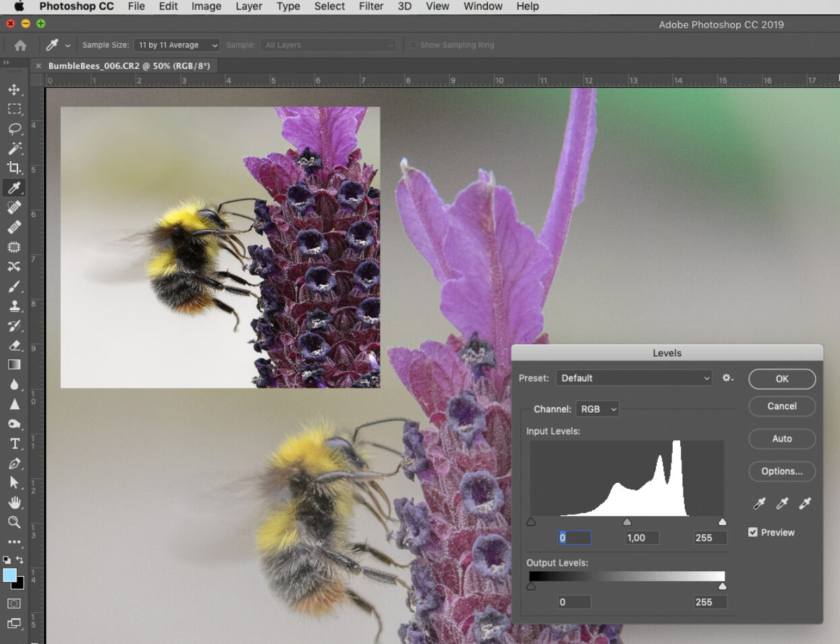This screenshot has height=644, width=840.
Task: Open the Image menu
Action: click(x=206, y=6)
